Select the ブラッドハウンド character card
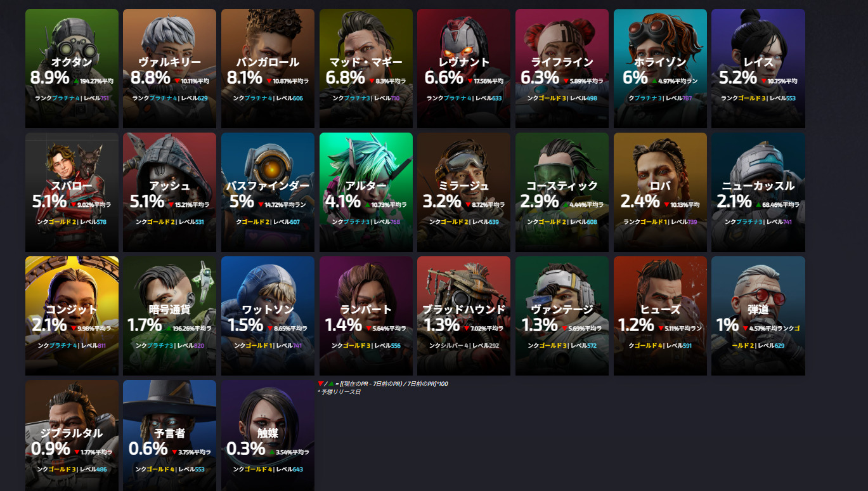The image size is (868, 491). click(x=463, y=316)
